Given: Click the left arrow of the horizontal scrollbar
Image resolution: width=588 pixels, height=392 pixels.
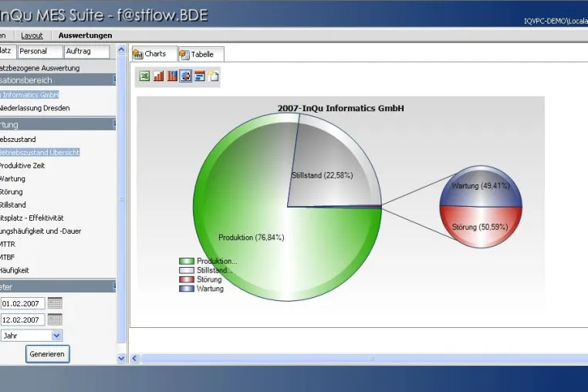Looking at the screenshot, I should pyautogui.click(x=134, y=359).
